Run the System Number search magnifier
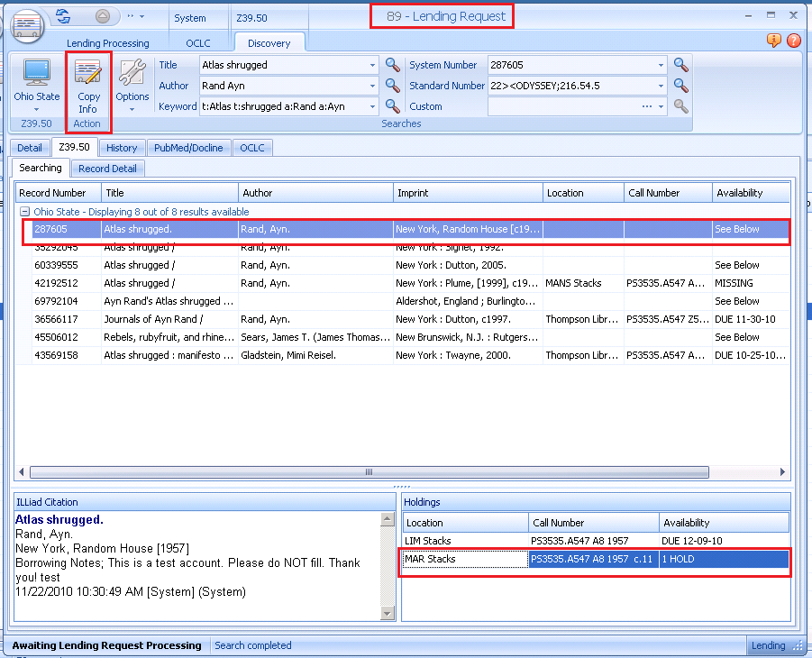 [681, 65]
